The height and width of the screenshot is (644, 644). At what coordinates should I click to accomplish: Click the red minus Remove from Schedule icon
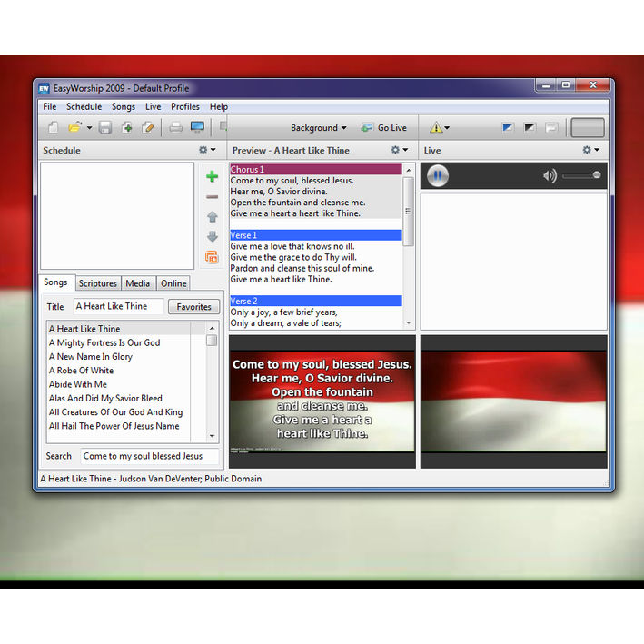(x=212, y=197)
